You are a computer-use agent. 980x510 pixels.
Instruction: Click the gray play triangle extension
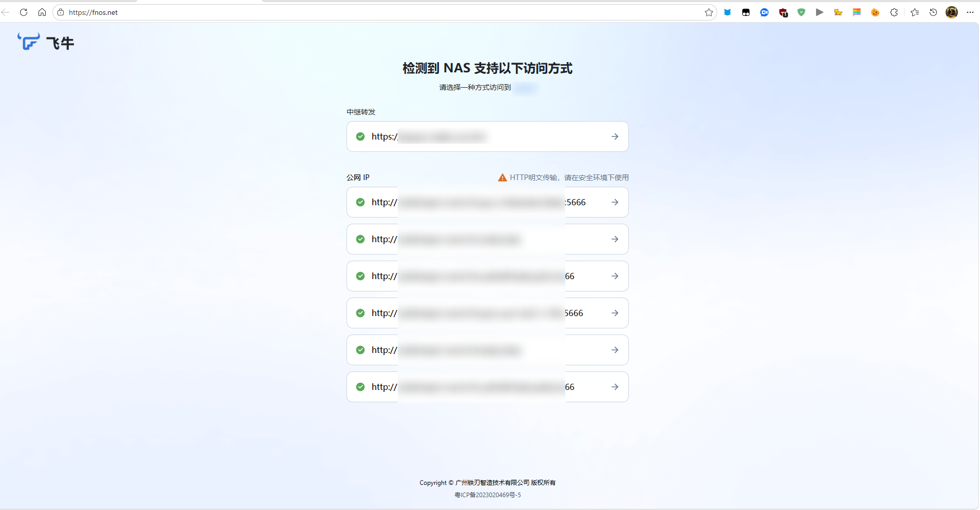(x=820, y=12)
